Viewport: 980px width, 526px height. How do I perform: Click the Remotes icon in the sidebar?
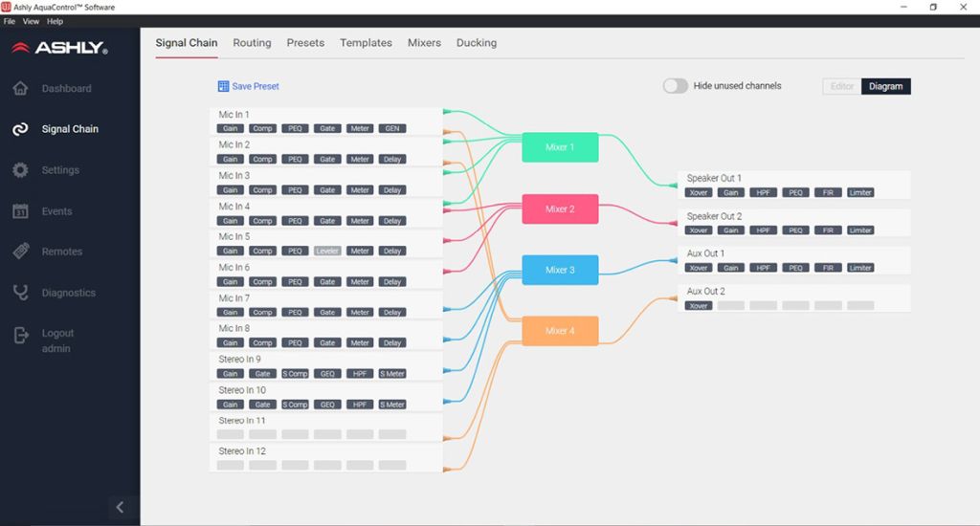pos(20,252)
